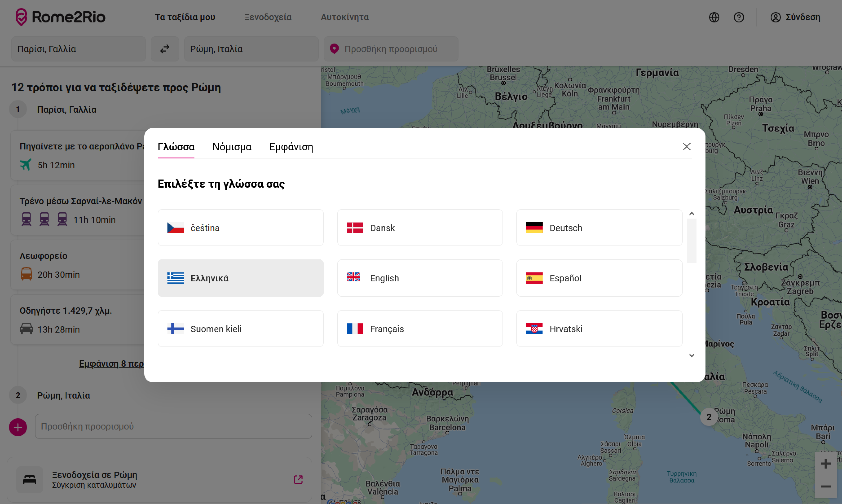Expand Εμφάνιση 8 more routes link

pos(111,364)
